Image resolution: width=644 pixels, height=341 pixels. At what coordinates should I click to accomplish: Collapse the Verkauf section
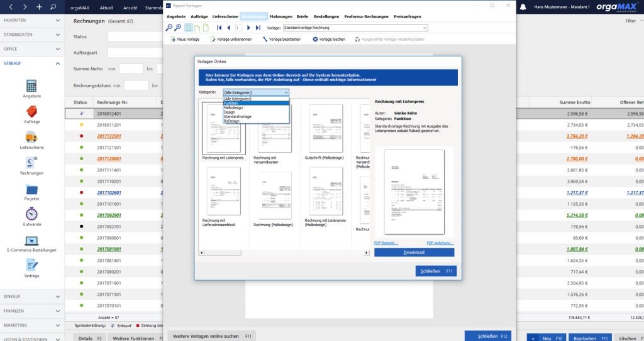32,63
